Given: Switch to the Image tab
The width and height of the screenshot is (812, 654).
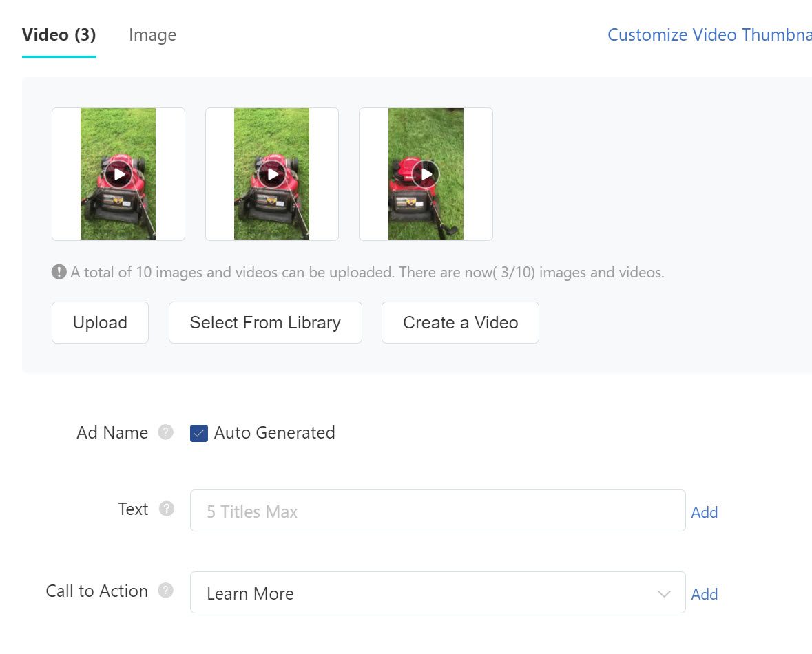Looking at the screenshot, I should click(x=152, y=34).
